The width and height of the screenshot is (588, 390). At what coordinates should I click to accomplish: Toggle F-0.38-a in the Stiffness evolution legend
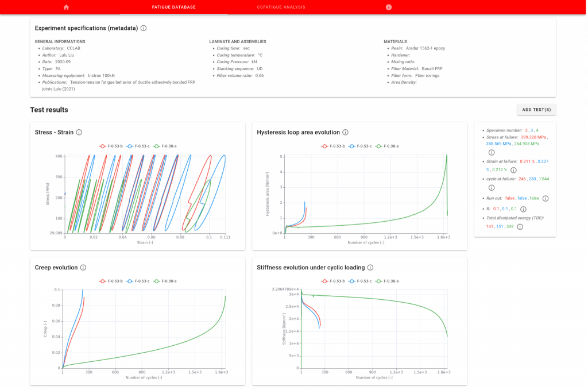pos(388,281)
